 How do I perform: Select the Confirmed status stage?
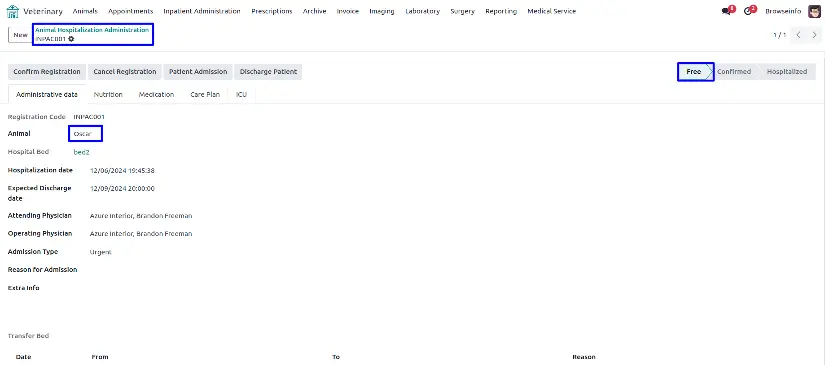click(734, 72)
